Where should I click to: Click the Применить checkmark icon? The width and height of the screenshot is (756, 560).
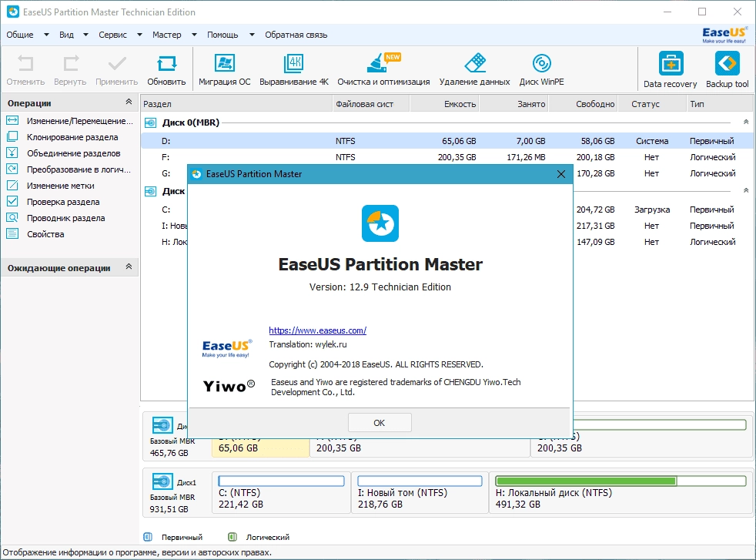117,64
